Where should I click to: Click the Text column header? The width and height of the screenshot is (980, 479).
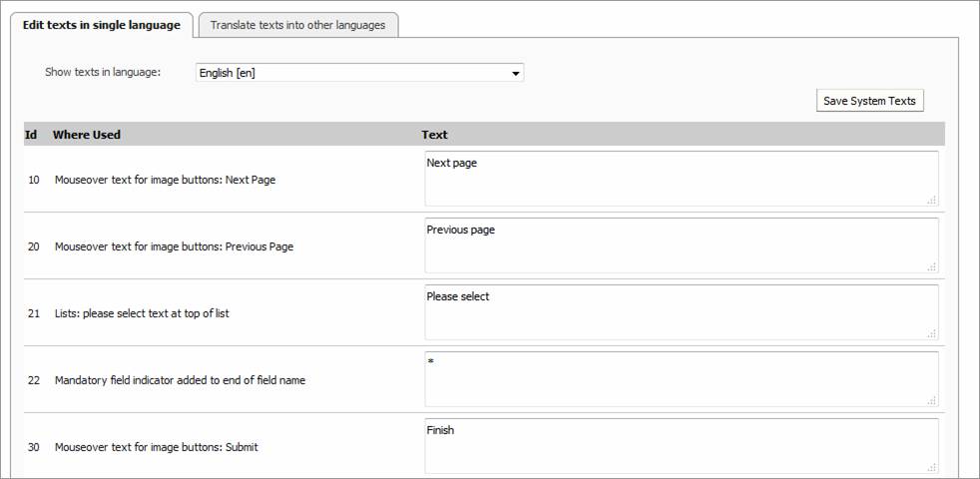[x=434, y=135]
